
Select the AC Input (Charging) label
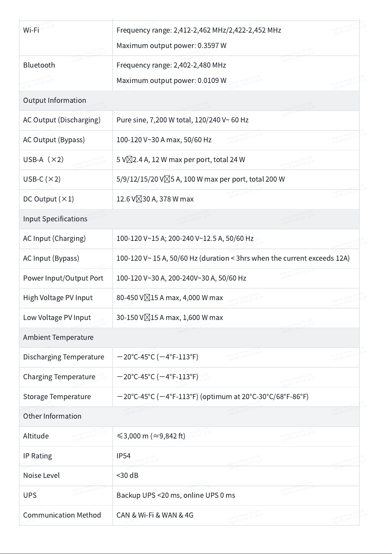coord(55,239)
